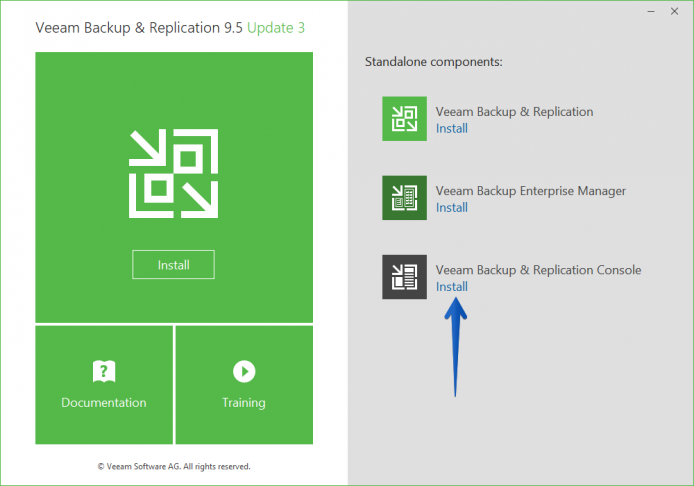Click the Documentation book question-mark icon
The image size is (694, 486).
point(104,371)
